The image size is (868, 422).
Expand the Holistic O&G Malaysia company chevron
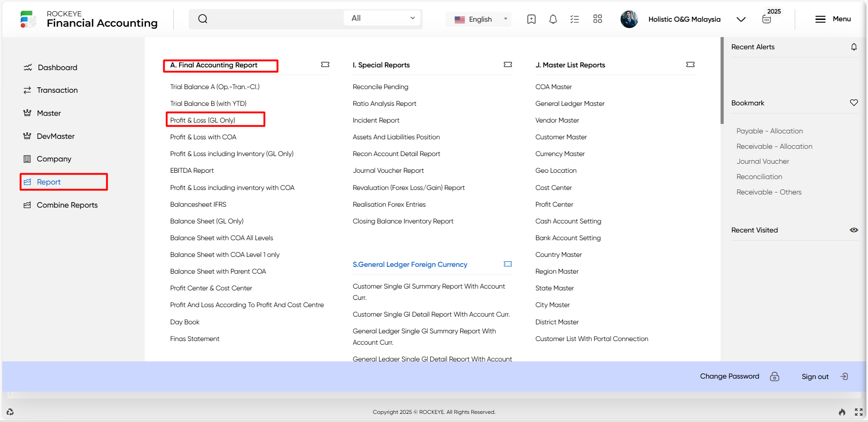point(741,19)
